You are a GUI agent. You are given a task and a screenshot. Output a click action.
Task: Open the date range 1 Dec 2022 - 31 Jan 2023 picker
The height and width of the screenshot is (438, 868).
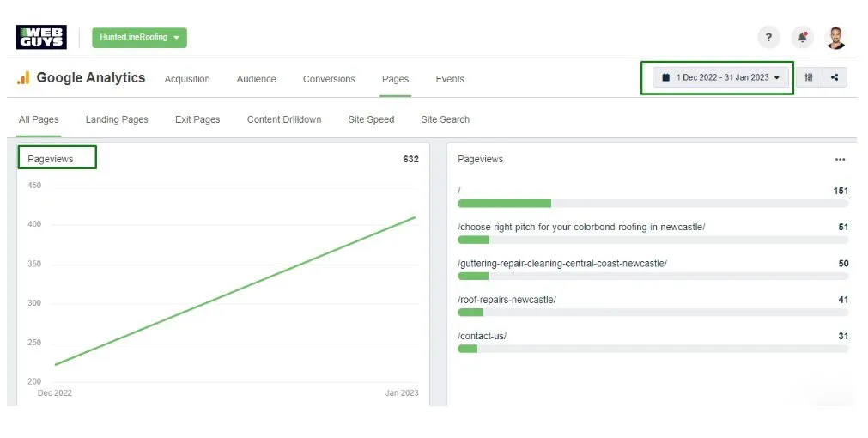pyautogui.click(x=720, y=77)
